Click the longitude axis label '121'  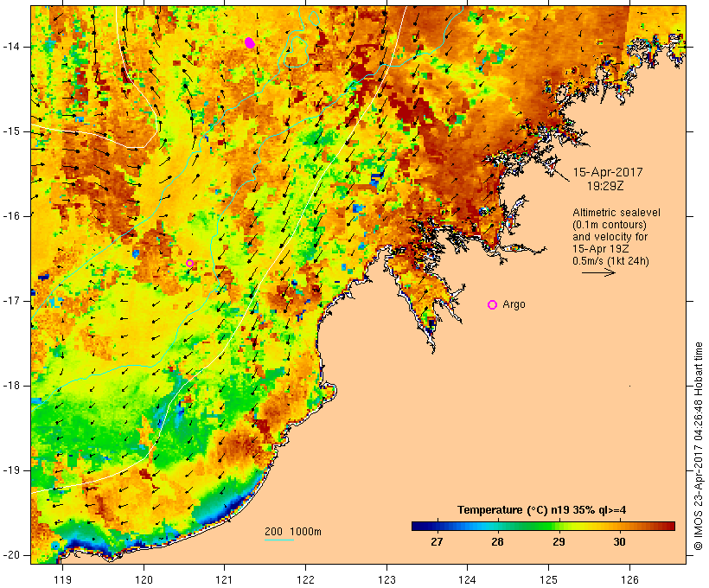224,580
